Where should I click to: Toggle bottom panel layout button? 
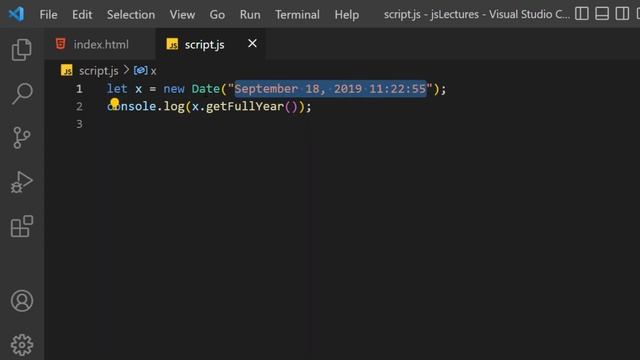[602, 14]
